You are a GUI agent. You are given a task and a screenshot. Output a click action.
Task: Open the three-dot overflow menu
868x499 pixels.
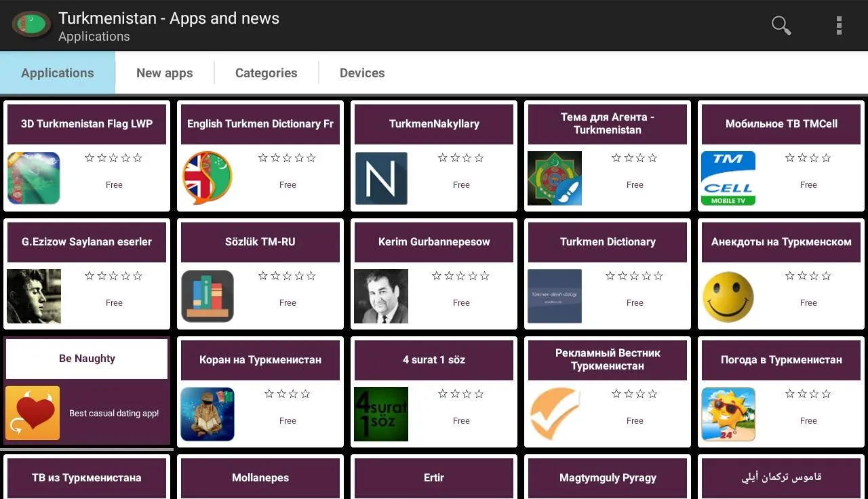point(839,26)
